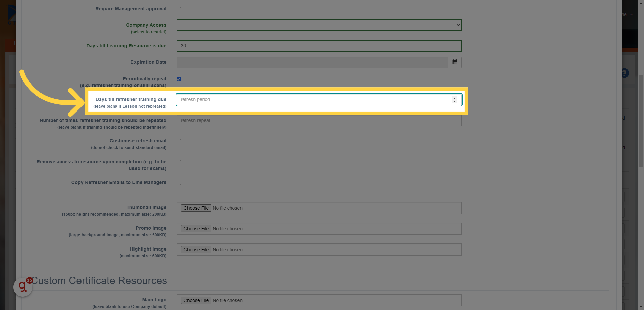Click the page vertical scrollbar thumb

click(x=641, y=121)
